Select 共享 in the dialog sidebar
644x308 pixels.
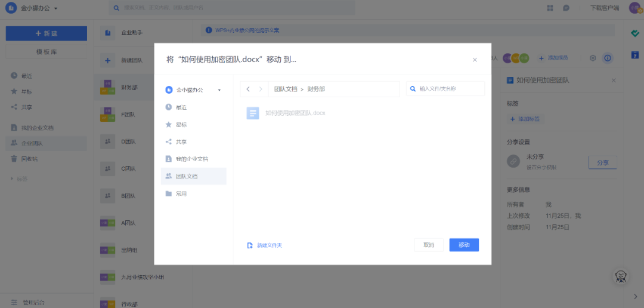pyautogui.click(x=193, y=142)
